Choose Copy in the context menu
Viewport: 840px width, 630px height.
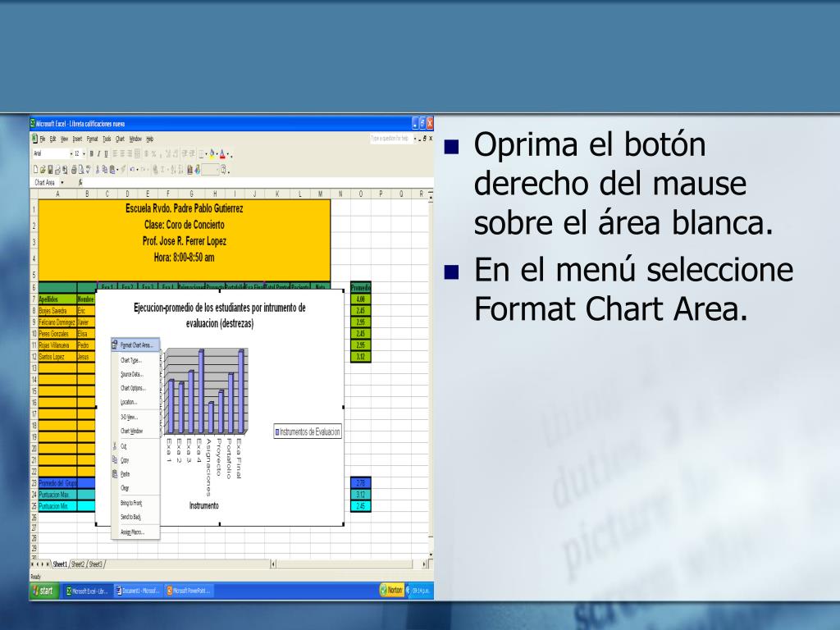tap(135, 459)
